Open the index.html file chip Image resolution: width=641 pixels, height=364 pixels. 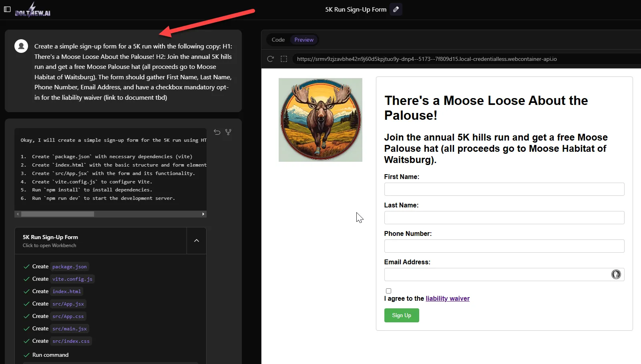pos(67,292)
